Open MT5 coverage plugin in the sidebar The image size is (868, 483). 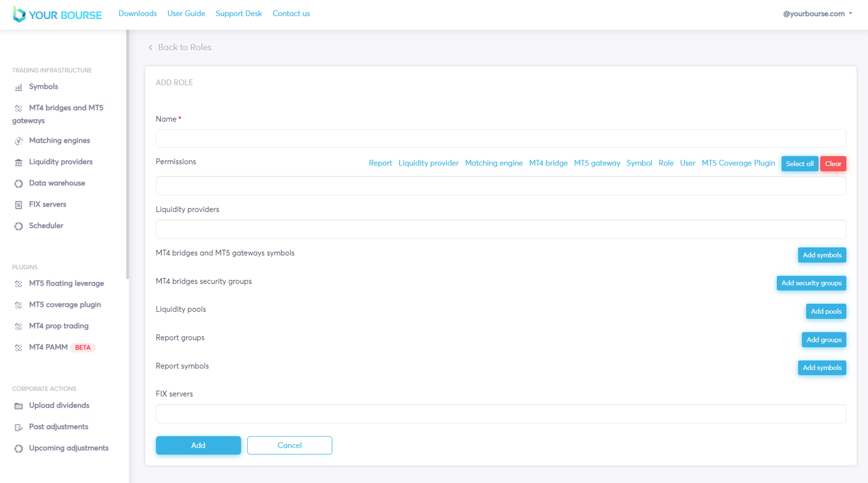tap(65, 305)
